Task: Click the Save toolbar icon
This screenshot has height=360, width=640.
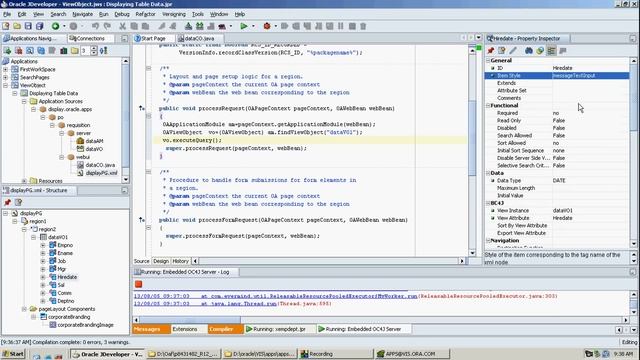Action: tap(28, 26)
